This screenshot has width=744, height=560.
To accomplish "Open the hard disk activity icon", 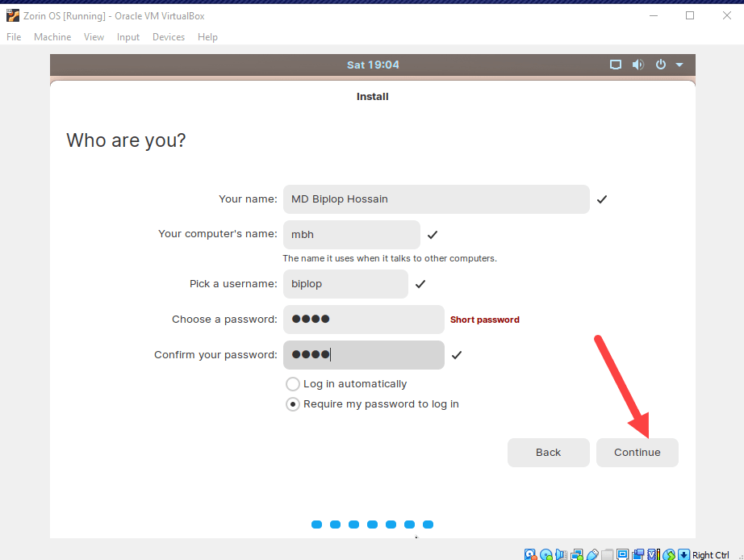I will 529,554.
